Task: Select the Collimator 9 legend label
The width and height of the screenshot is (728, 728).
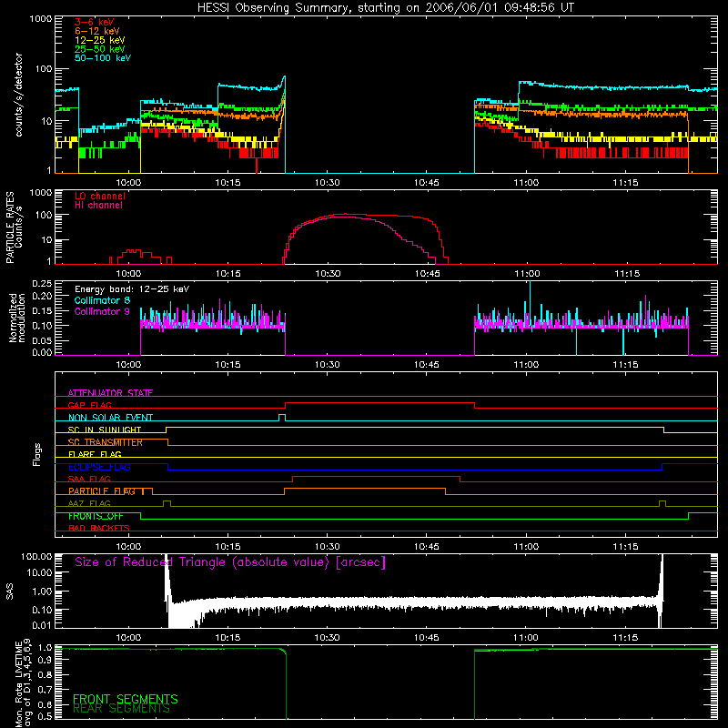Action: coord(102,311)
